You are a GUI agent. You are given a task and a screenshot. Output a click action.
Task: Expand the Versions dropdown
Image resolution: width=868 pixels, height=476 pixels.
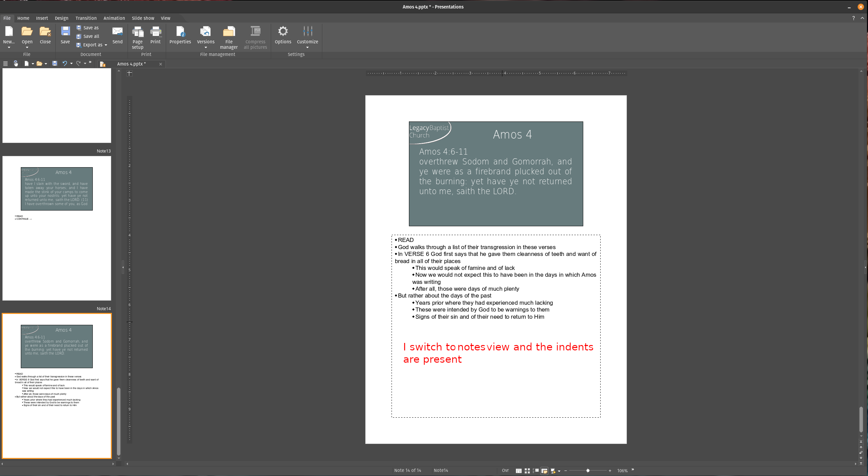(206, 47)
